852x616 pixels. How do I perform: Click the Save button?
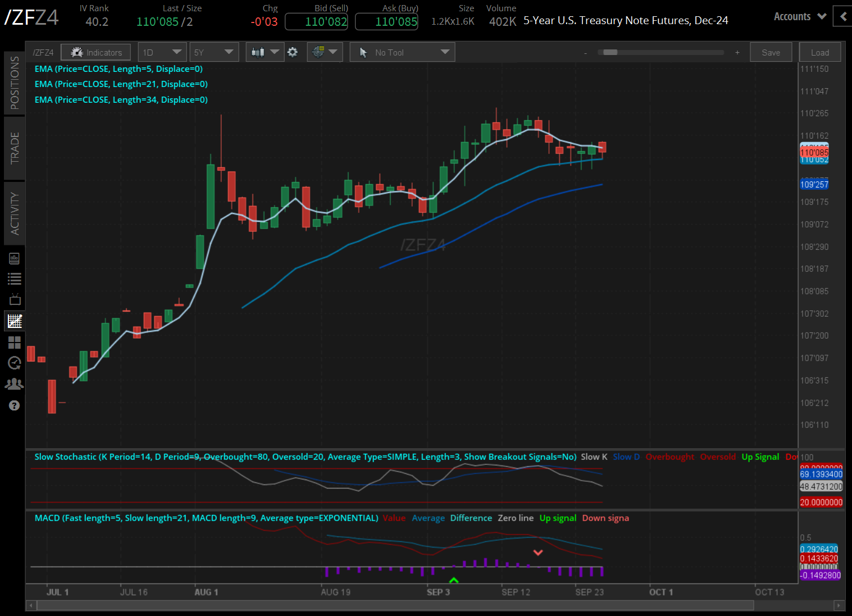pos(771,52)
